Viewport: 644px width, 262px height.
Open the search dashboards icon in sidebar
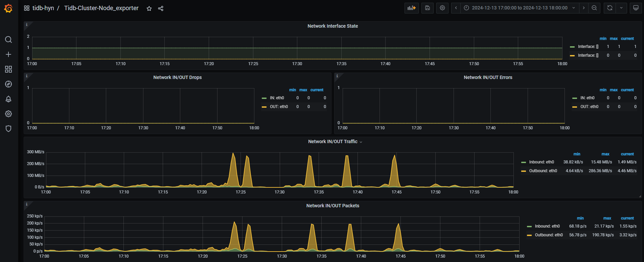point(8,40)
